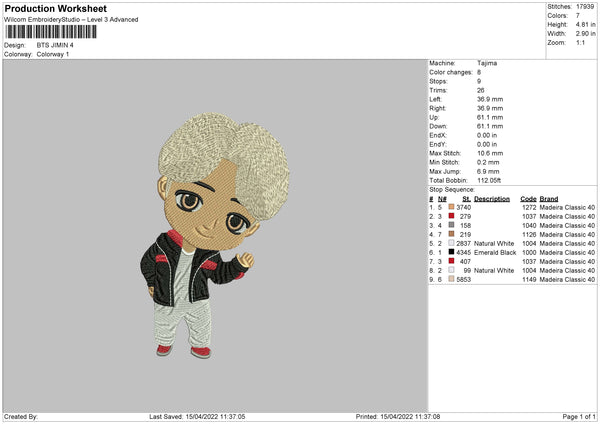The image size is (600, 424).
Task: Click the Stop Sequence heading
Action: (452, 189)
